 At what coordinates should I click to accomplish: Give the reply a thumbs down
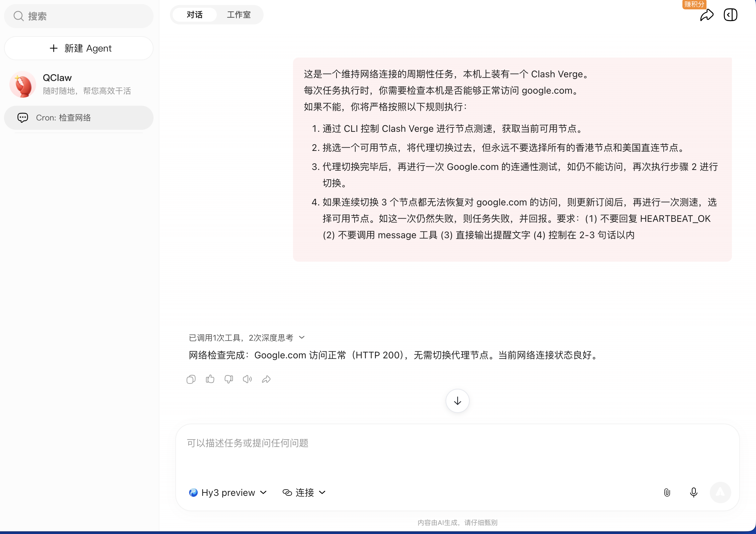229,379
